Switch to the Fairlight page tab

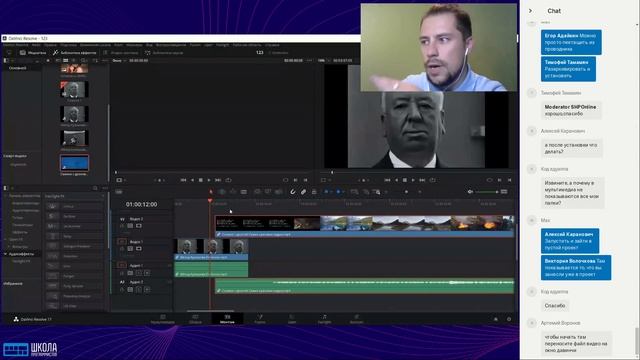[x=324, y=319]
